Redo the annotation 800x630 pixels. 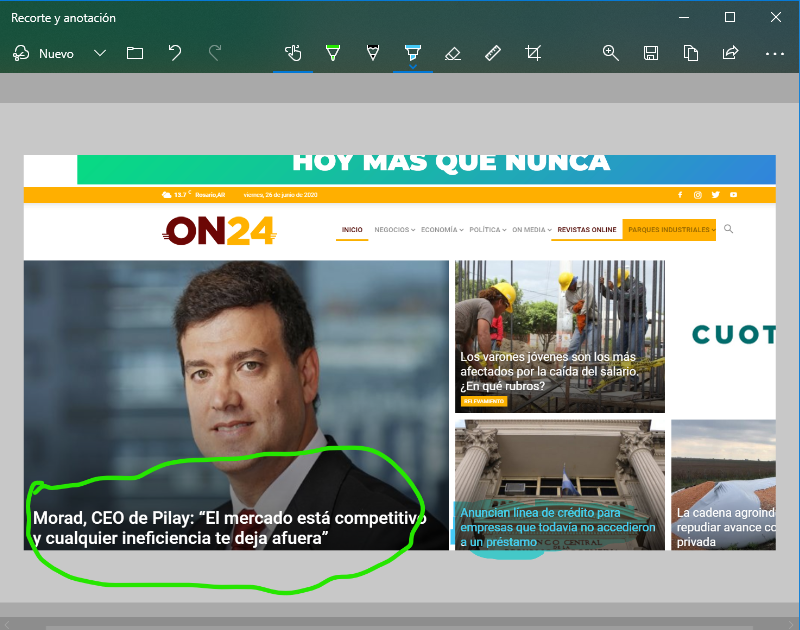215,53
